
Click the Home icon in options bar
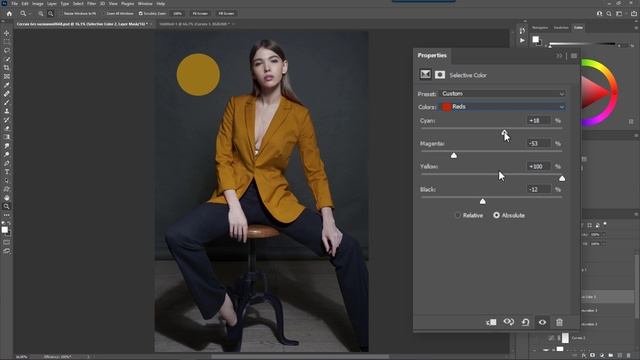[x=9, y=13]
